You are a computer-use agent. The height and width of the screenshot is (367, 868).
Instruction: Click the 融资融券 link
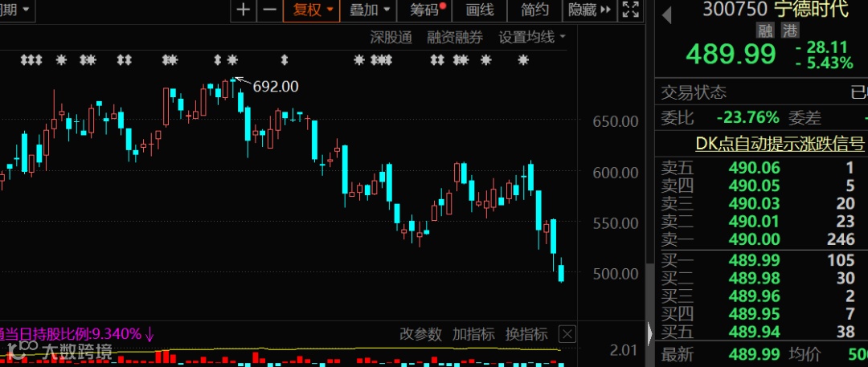coord(455,38)
